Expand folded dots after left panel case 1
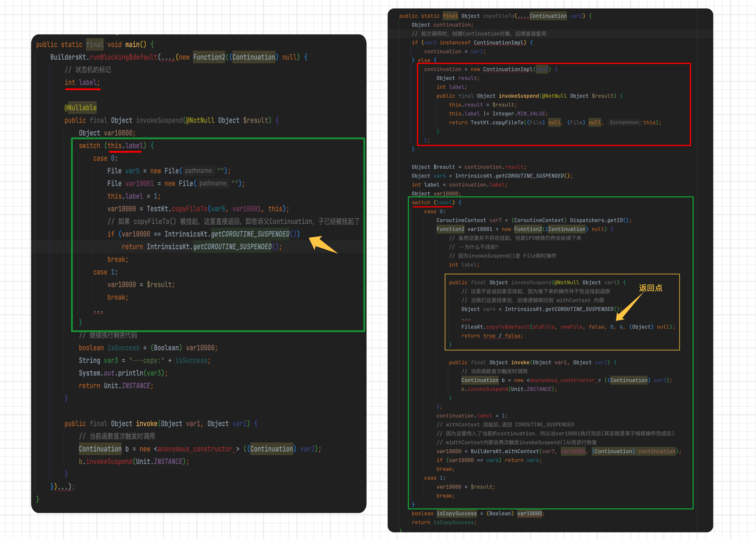The height and width of the screenshot is (539, 756). point(98,312)
